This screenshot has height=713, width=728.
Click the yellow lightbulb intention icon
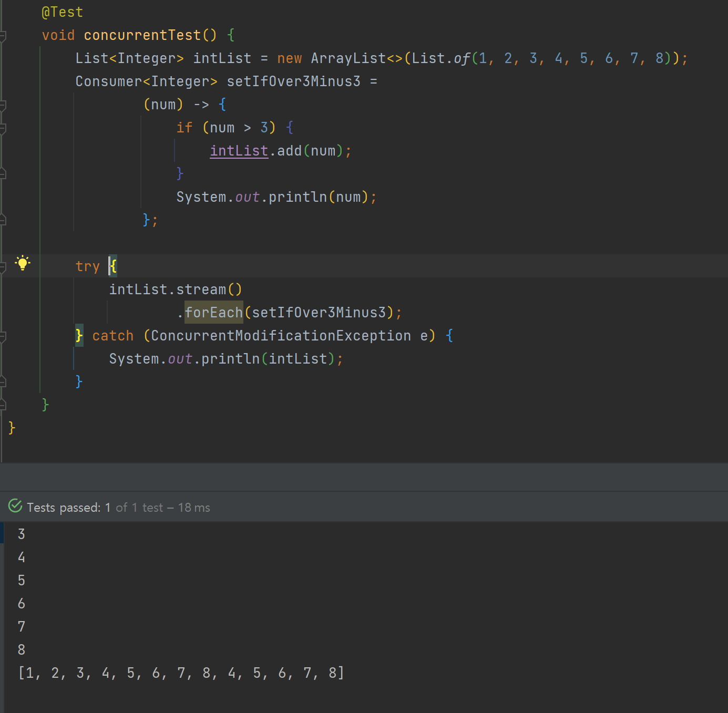point(23,264)
